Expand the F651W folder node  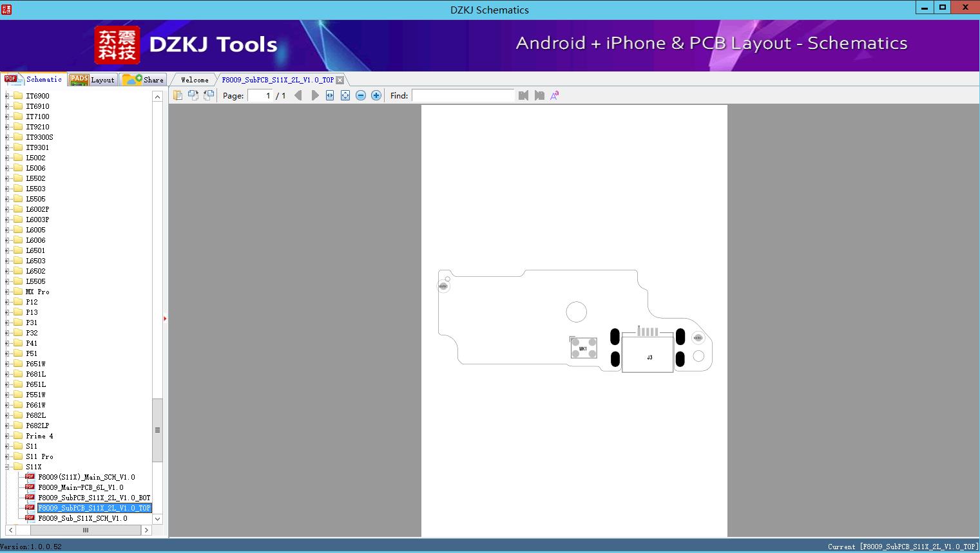[7, 364]
